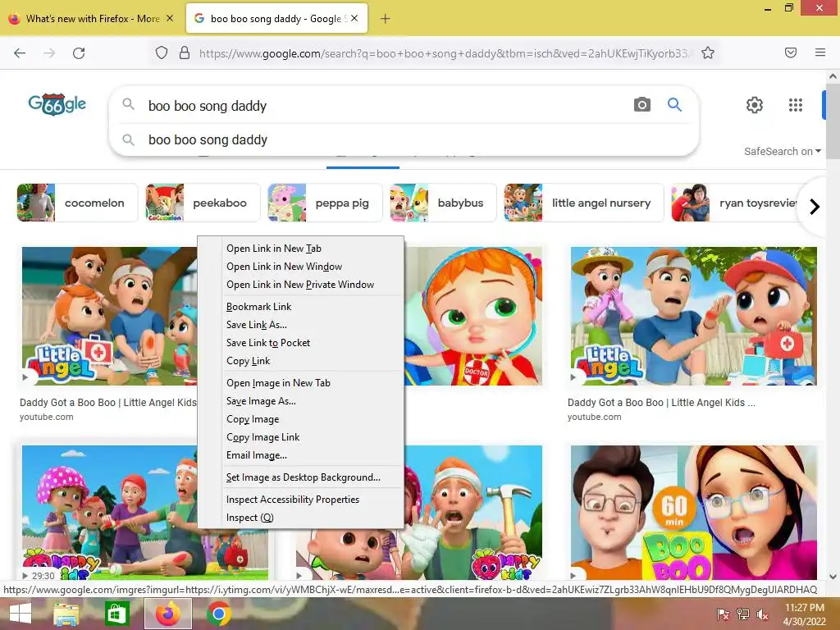
Task: Click the Google Route 66 doodle logo
Action: pos(57,104)
